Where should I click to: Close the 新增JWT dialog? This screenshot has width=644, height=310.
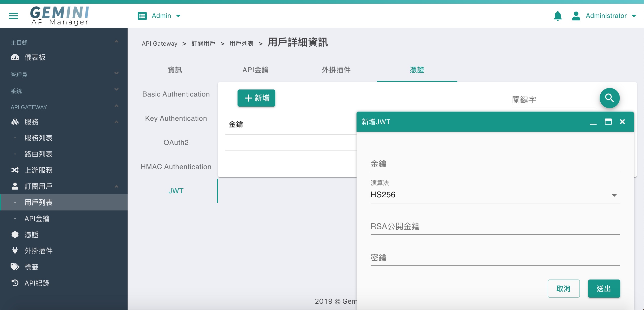[622, 122]
